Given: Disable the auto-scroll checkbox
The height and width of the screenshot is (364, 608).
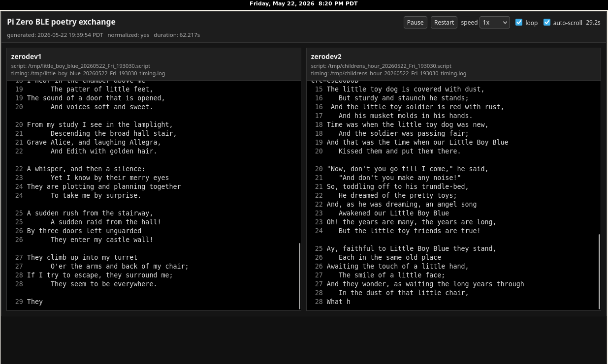Looking at the screenshot, I should tap(547, 22).
